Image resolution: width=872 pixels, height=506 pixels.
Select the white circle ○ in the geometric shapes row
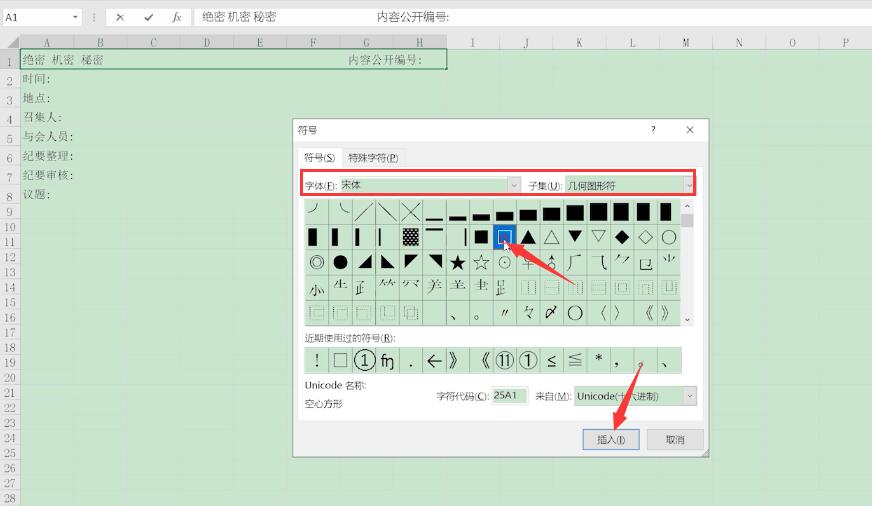pos(668,237)
